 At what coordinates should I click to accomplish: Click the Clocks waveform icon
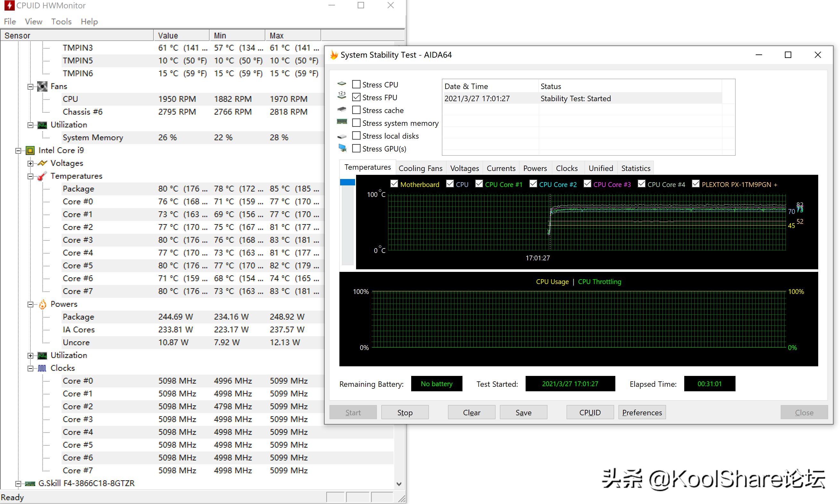pyautogui.click(x=42, y=368)
